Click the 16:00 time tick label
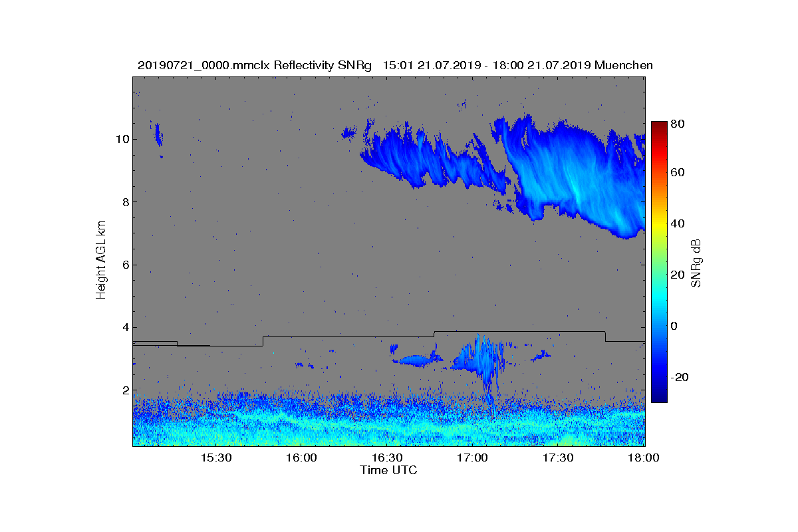 coord(301,458)
